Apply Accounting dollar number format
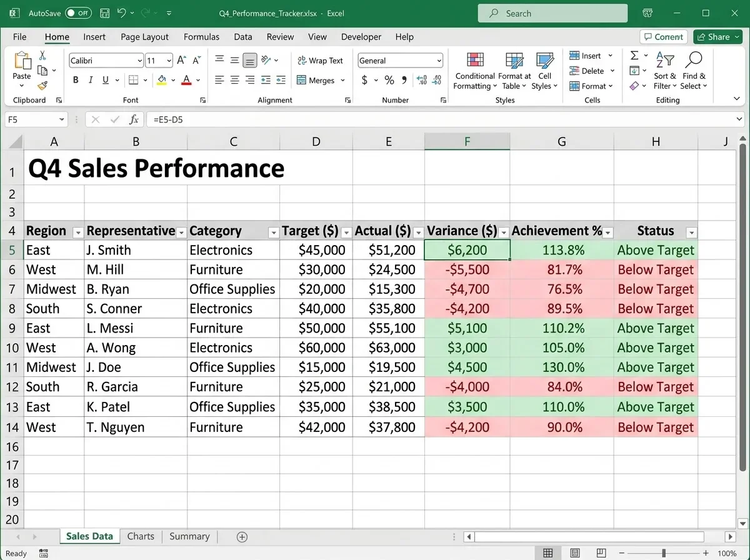This screenshot has height=560, width=750. tap(365, 80)
